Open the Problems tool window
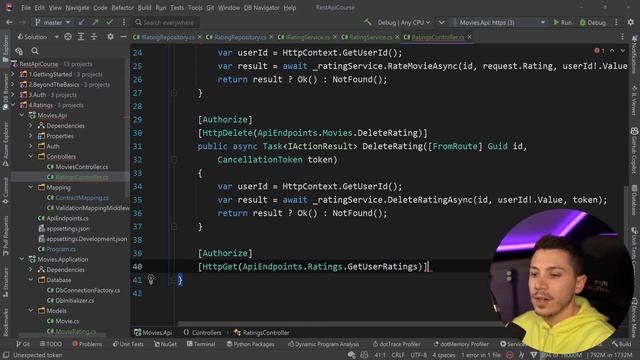This screenshot has width=640, height=360. coord(87,344)
